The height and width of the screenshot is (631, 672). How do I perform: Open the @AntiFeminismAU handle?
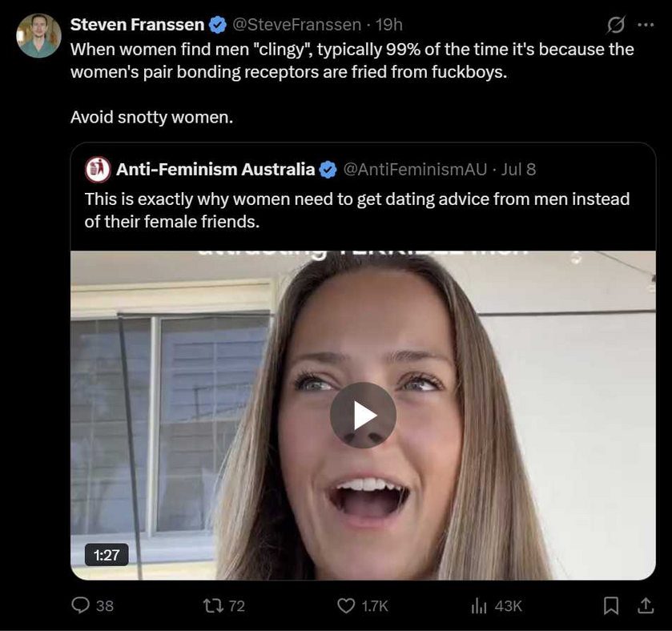pyautogui.click(x=415, y=170)
